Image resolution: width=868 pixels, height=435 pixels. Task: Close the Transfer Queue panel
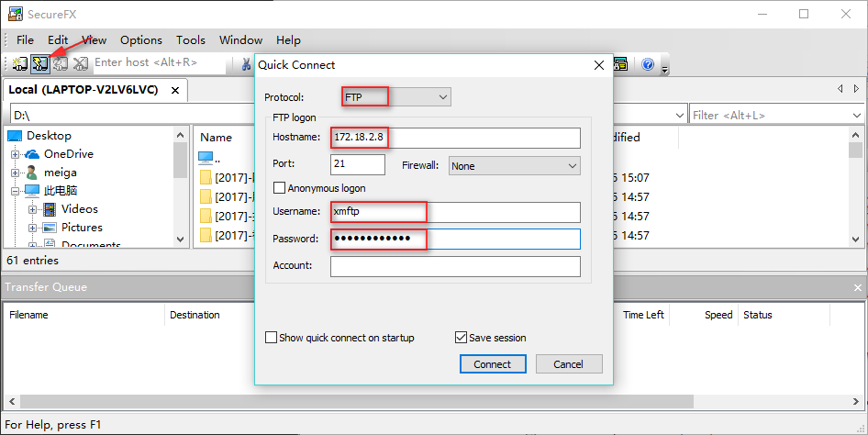coord(858,287)
